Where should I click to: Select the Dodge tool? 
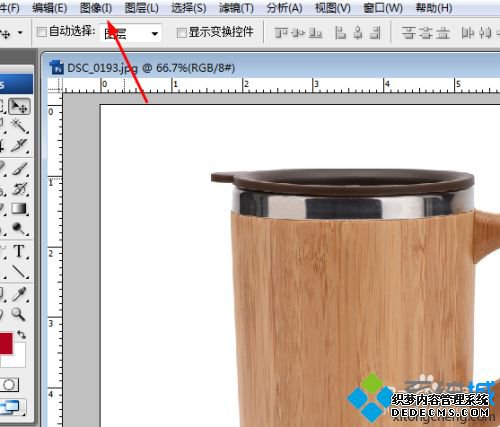tap(19, 229)
